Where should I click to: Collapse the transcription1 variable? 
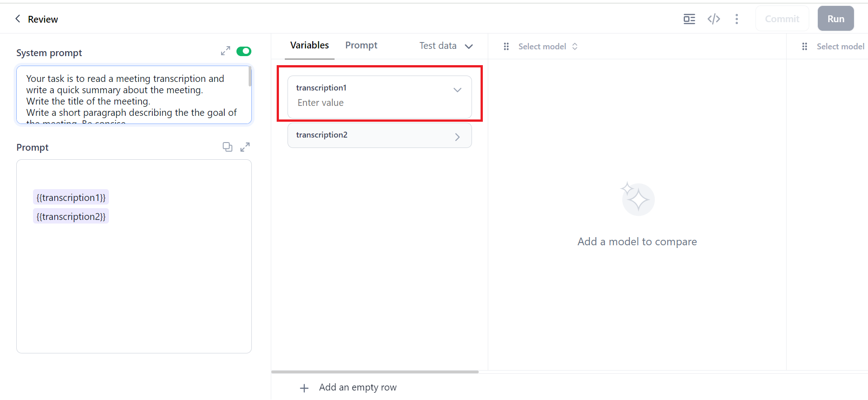tap(457, 90)
